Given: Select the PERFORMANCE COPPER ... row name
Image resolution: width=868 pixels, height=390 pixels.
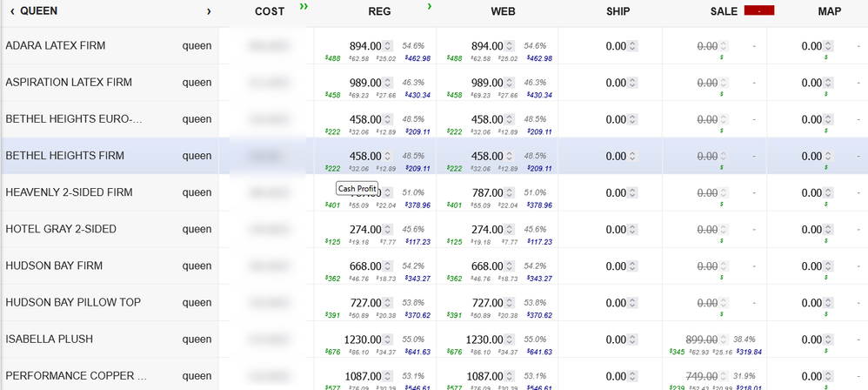Looking at the screenshot, I should pos(76,376).
